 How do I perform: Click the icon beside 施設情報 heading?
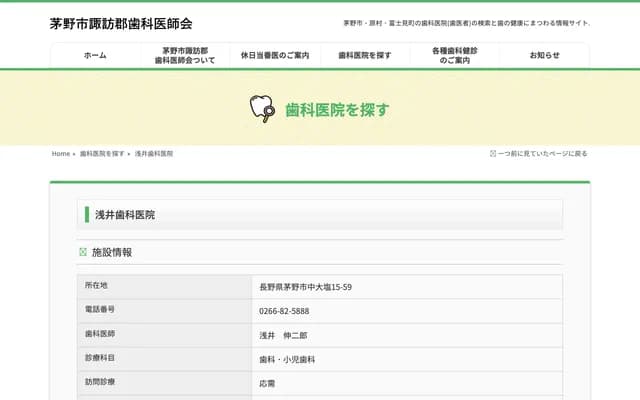click(x=83, y=252)
